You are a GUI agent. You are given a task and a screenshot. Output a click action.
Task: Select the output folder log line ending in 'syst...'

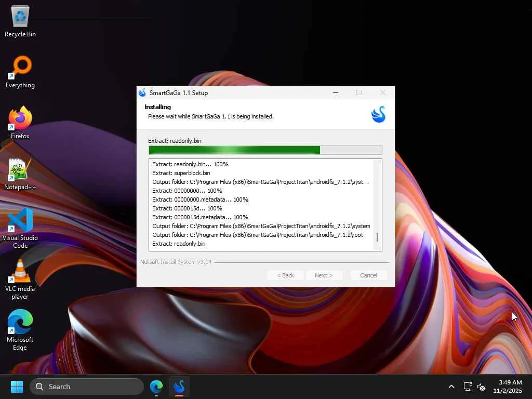(261, 182)
